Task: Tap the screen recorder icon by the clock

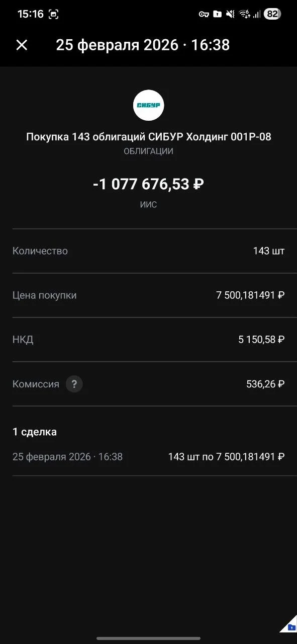Action: click(53, 14)
